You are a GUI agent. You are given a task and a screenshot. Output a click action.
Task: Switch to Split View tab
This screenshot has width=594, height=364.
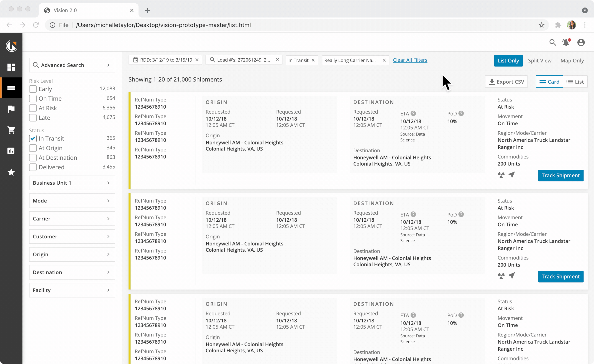(x=540, y=61)
